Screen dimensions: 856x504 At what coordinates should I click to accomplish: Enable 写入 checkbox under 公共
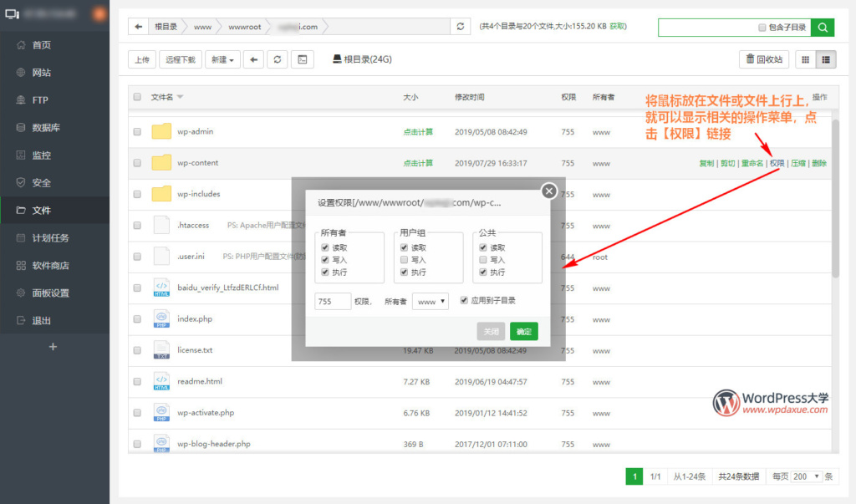click(482, 260)
